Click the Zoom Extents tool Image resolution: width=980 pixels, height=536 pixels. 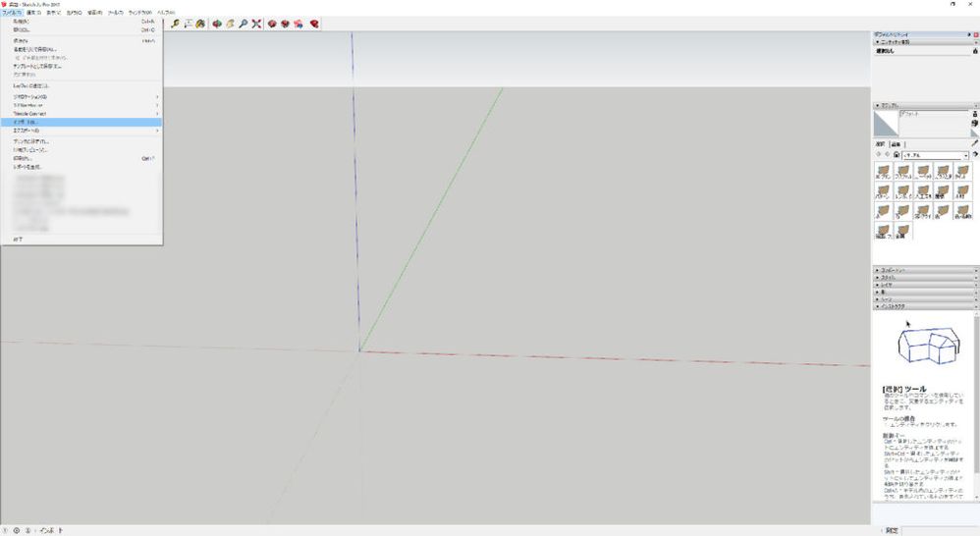pos(256,24)
